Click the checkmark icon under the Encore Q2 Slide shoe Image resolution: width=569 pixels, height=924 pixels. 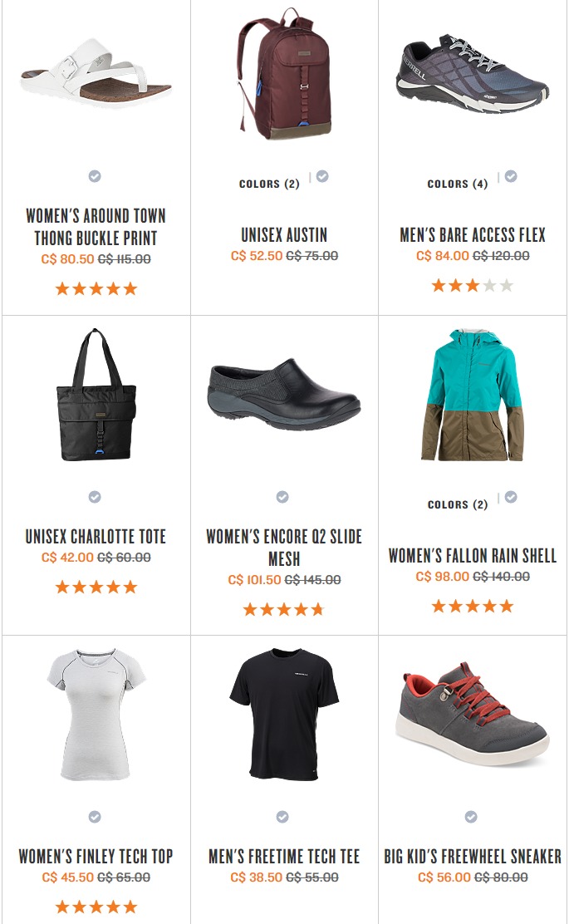click(x=282, y=497)
